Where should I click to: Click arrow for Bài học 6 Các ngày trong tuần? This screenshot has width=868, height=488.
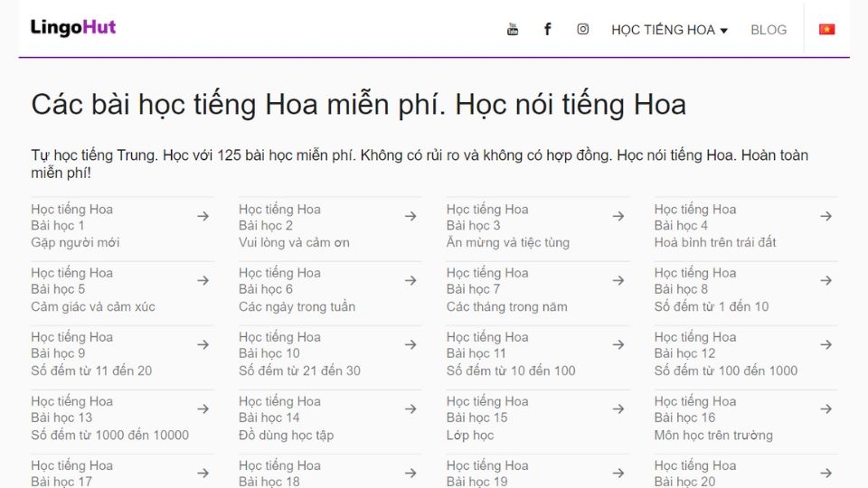[x=410, y=280]
